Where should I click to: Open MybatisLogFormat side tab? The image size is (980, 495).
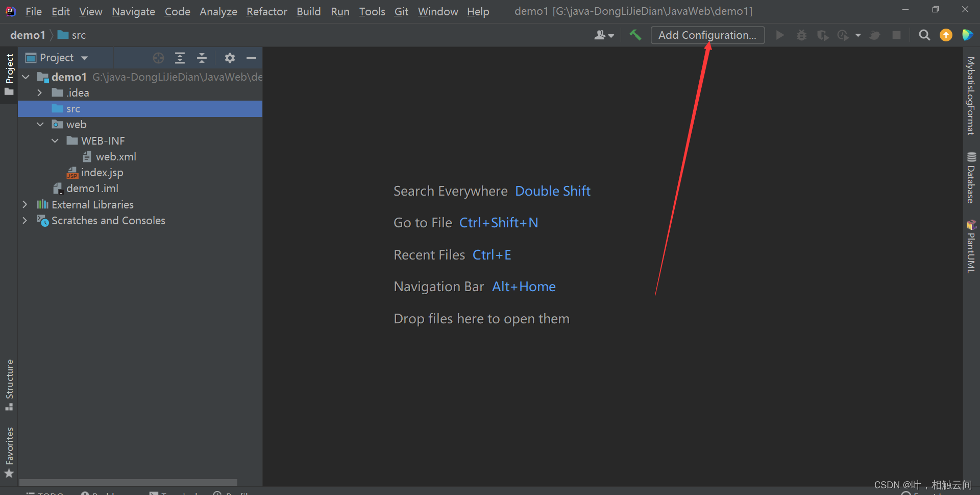point(971,96)
